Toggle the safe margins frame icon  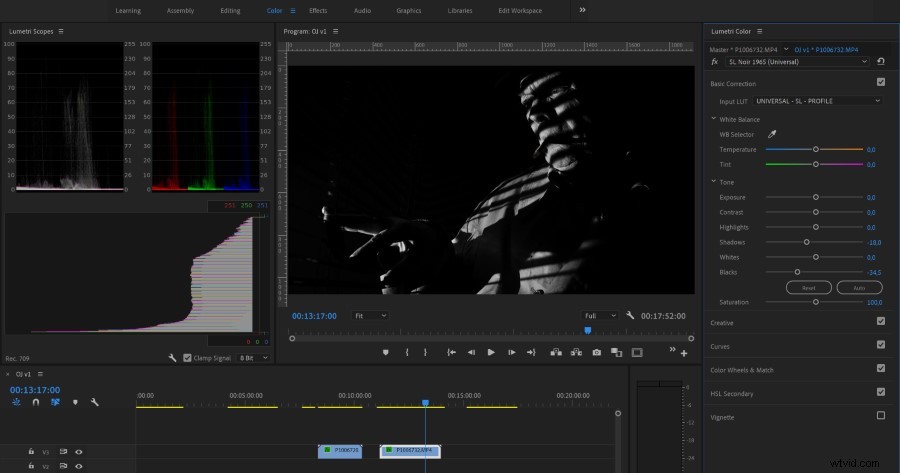click(637, 352)
